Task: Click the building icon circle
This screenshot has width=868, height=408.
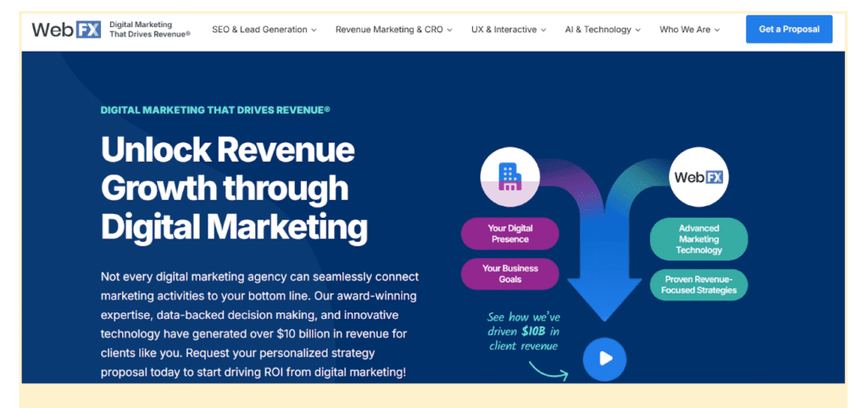Action: [x=510, y=176]
